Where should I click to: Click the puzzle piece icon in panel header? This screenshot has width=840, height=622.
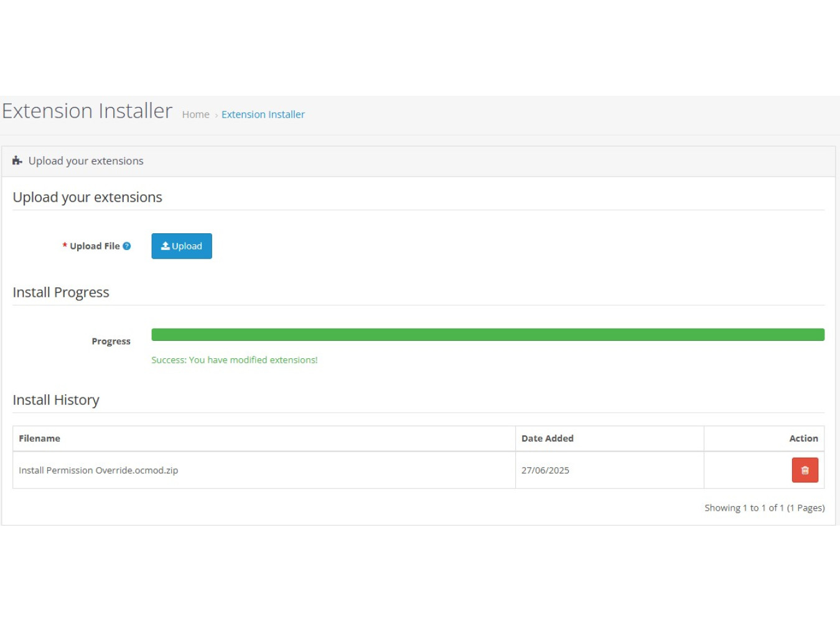point(17,161)
